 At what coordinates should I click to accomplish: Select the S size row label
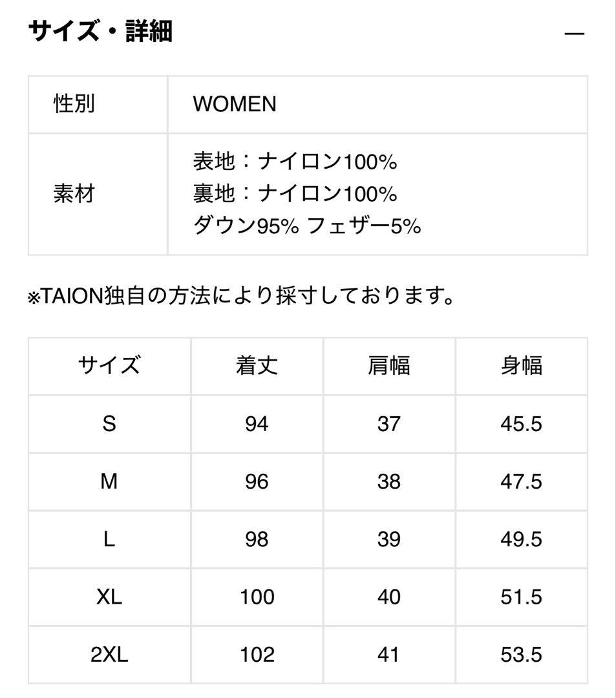tap(109, 423)
